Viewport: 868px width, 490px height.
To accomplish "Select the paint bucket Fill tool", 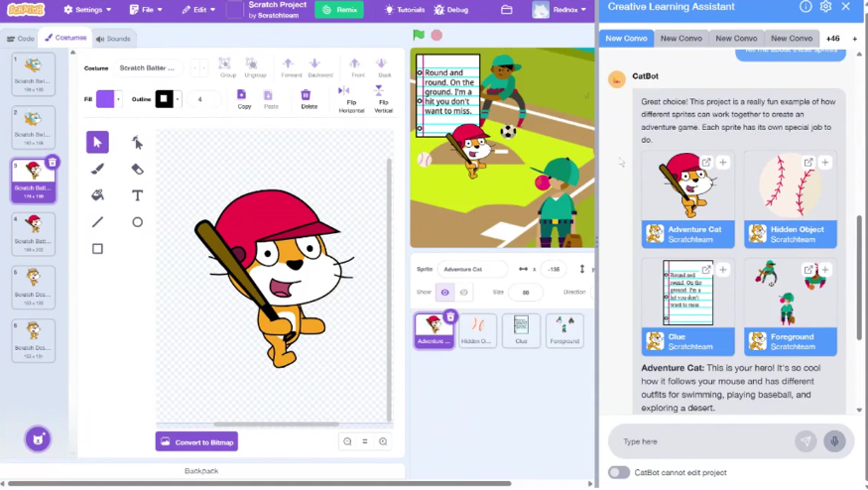I will click(x=97, y=195).
